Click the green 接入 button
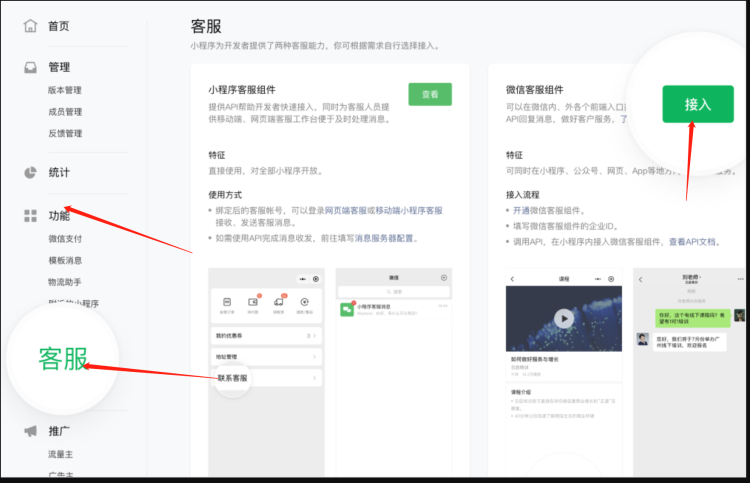 (x=698, y=104)
